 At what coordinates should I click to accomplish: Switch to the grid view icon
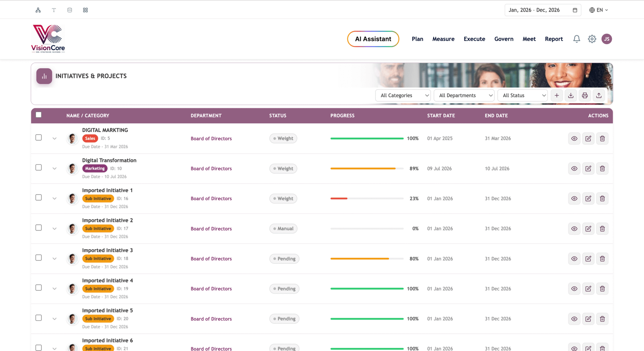[85, 10]
